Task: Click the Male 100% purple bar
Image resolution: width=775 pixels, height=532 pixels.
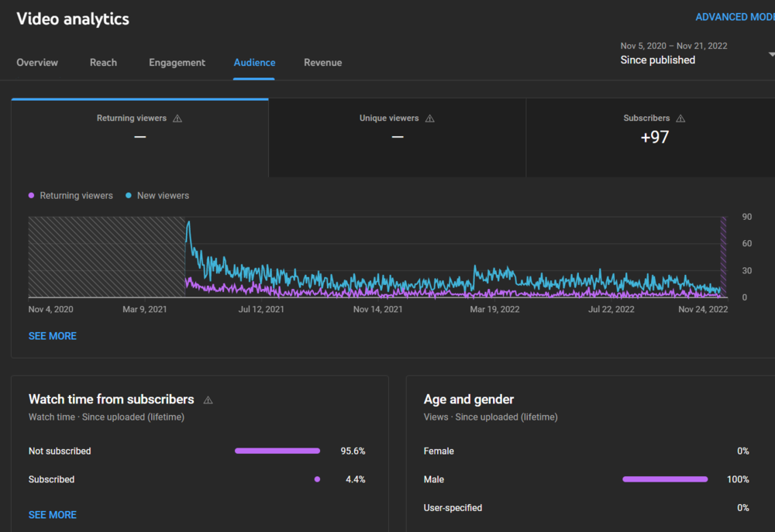Action: pos(665,479)
